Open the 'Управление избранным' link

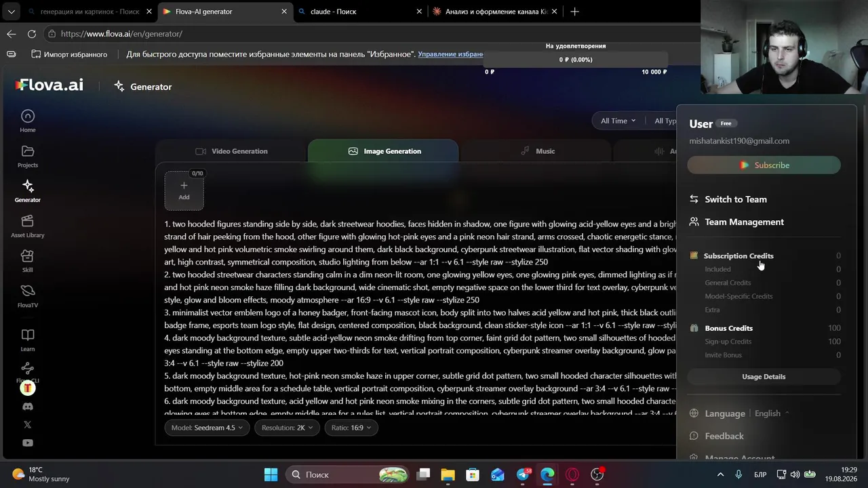[450, 54]
